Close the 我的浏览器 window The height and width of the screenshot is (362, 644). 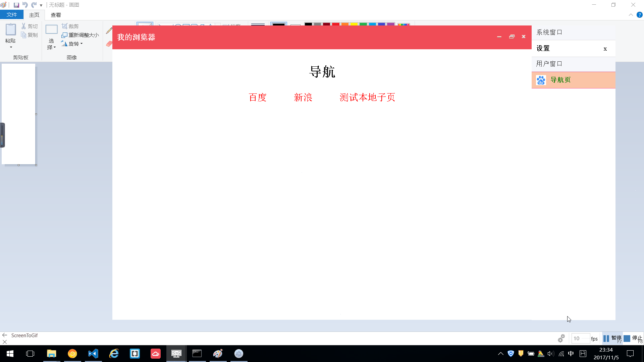click(524, 37)
